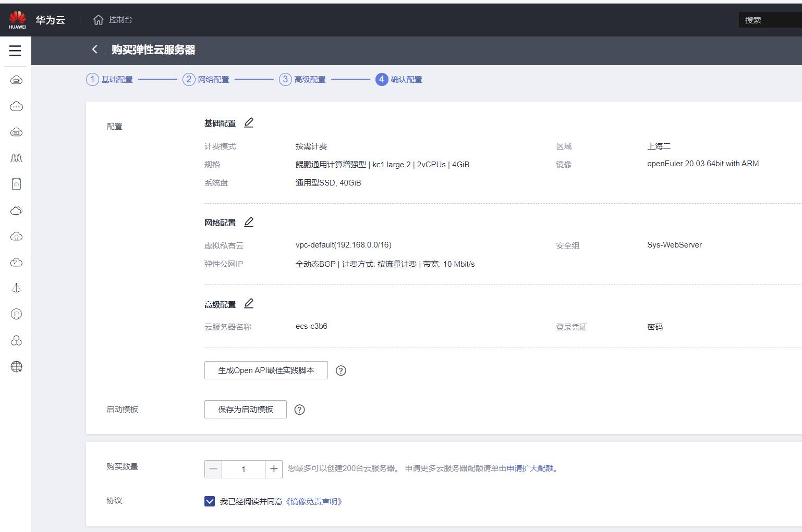Click the system disk value 通用型SSD, 40GiB
This screenshot has width=802, height=532.
coord(329,183)
